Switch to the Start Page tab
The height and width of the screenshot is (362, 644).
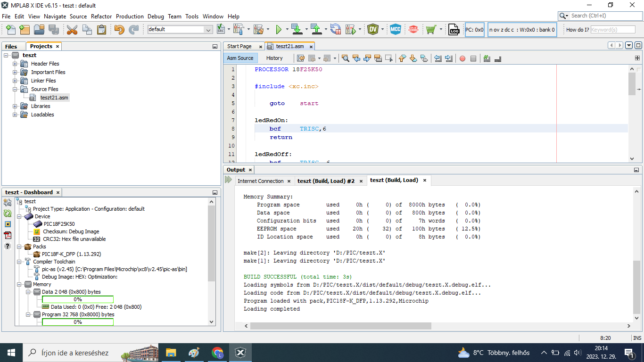(x=239, y=46)
